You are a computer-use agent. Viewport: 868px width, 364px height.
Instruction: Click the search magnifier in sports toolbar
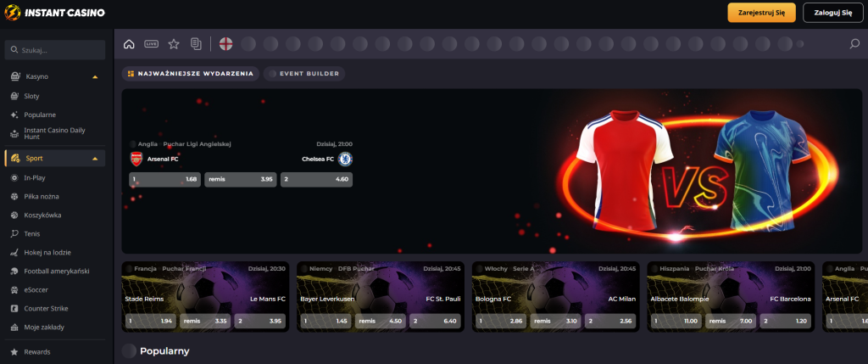854,44
